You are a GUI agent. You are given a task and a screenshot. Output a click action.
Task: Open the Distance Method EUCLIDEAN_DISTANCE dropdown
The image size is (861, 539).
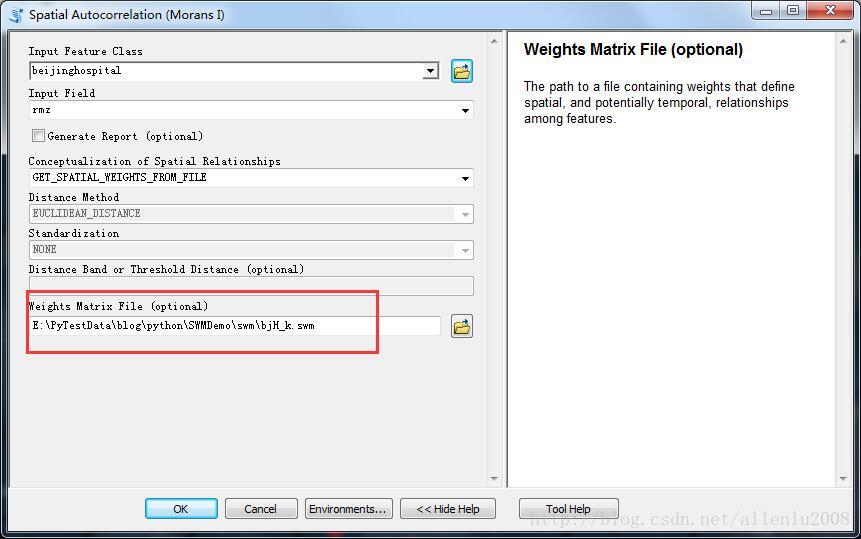(465, 214)
